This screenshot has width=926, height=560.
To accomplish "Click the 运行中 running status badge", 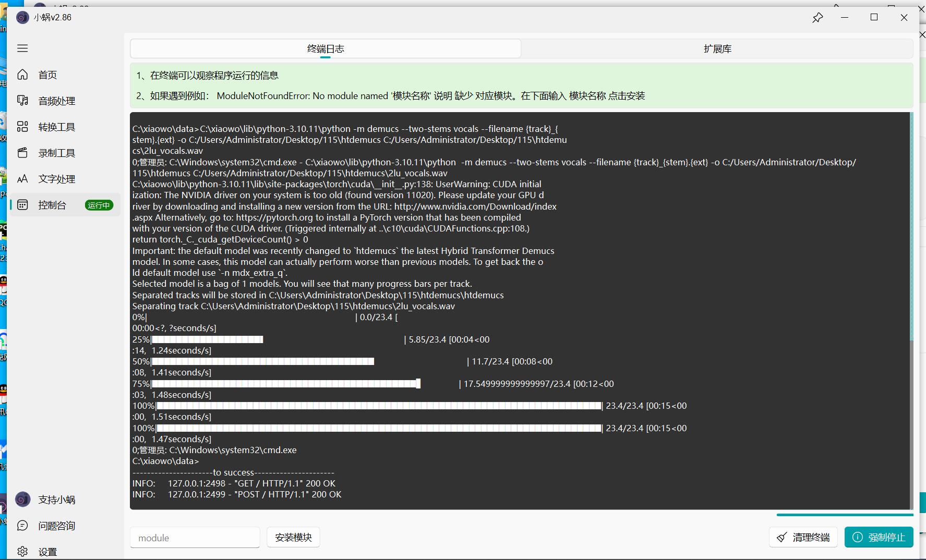I will click(x=99, y=205).
